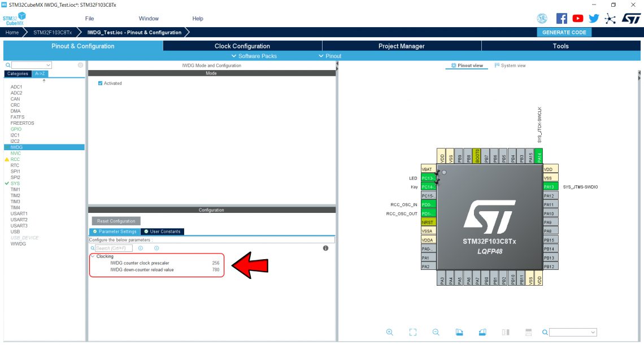Zoom out on the chip pinout view

[x=436, y=332]
